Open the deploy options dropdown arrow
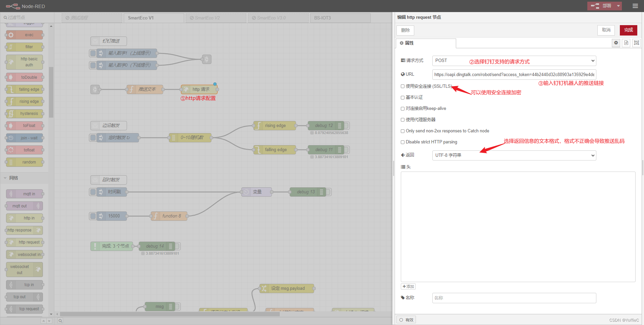Viewport: 644px width, 325px height. pyautogui.click(x=618, y=6)
